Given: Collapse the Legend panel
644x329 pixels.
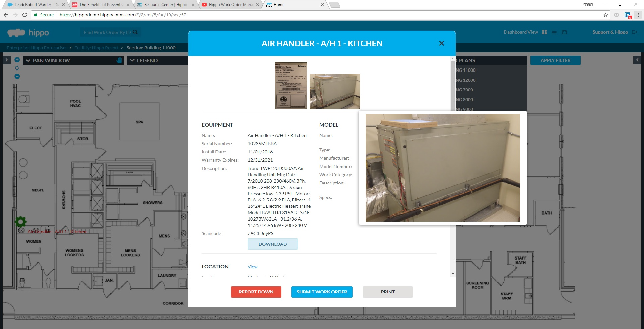Looking at the screenshot, I should point(132,61).
